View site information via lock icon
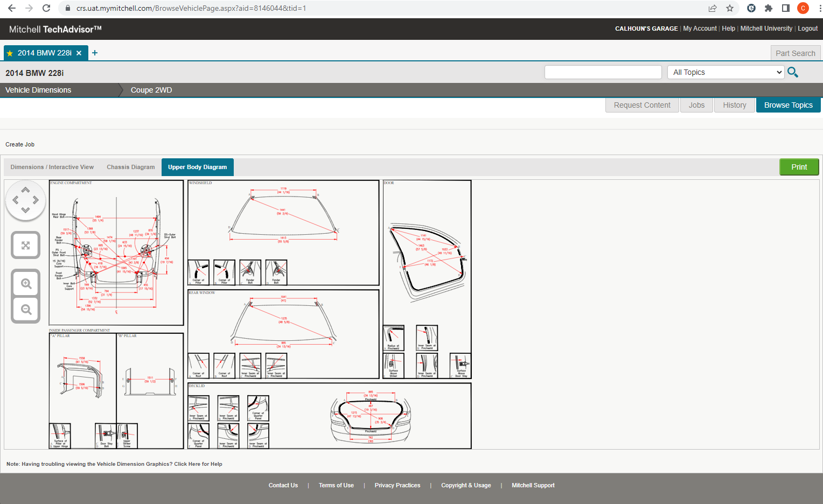The height and width of the screenshot is (504, 823). [67, 8]
